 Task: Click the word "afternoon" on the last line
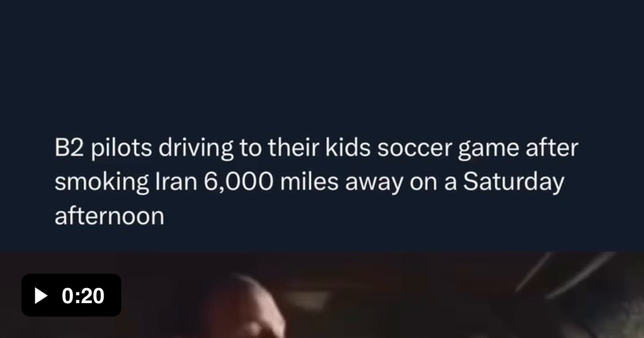(109, 216)
